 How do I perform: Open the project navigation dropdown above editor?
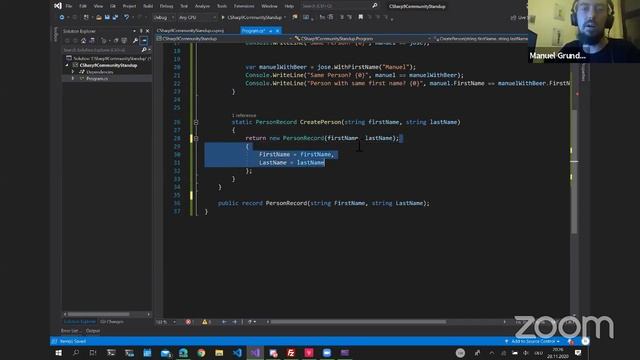click(x=224, y=39)
